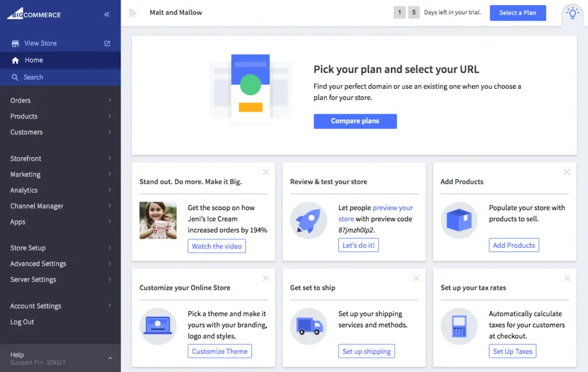Click Set up shipping button

366,351
